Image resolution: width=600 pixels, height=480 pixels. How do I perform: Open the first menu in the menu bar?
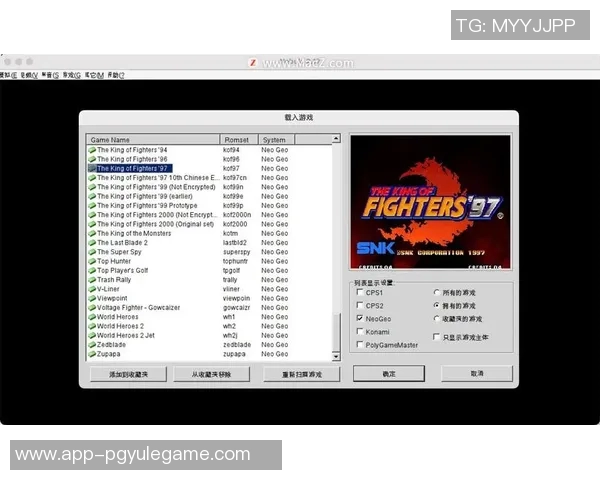coord(6,75)
